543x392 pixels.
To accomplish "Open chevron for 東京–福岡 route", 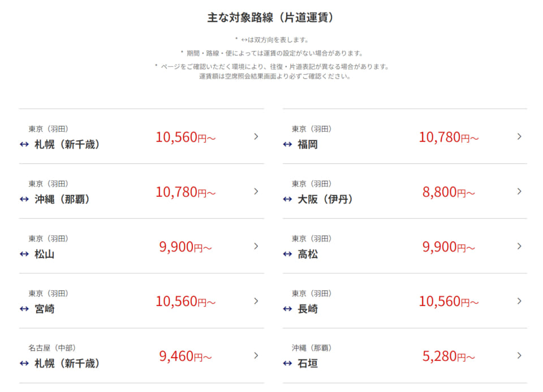I will click(519, 136).
